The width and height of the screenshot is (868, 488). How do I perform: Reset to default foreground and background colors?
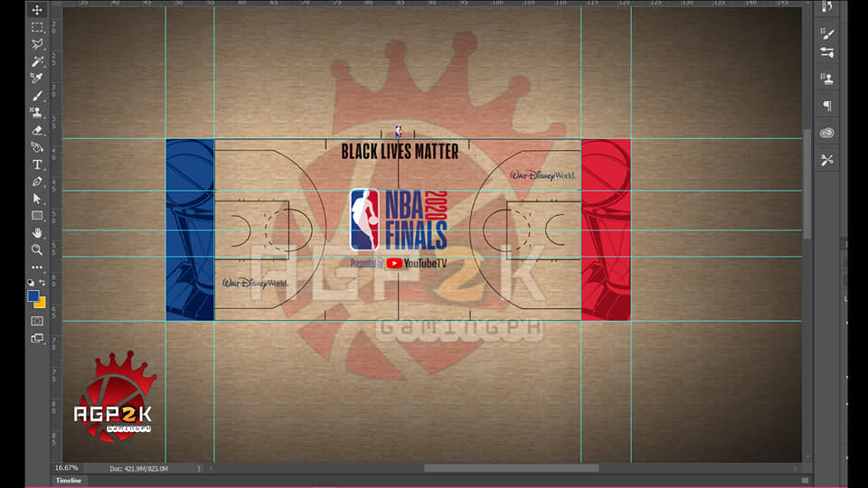coord(31,283)
